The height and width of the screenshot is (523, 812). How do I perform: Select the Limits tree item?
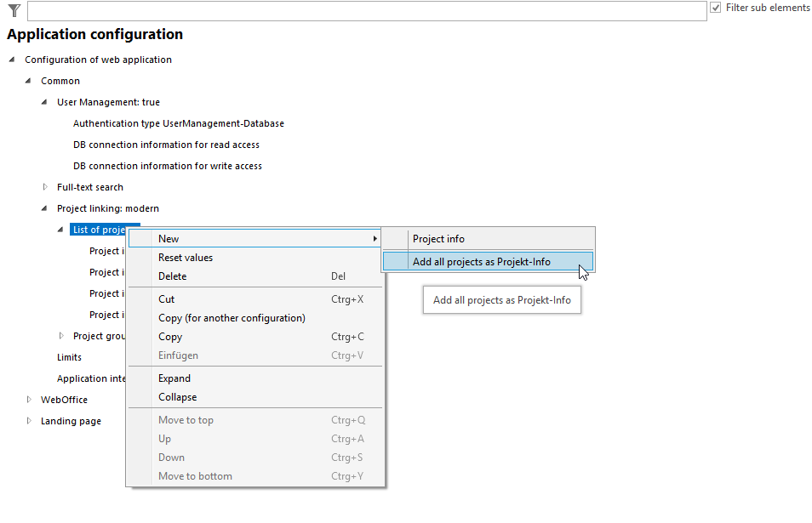[x=68, y=357]
